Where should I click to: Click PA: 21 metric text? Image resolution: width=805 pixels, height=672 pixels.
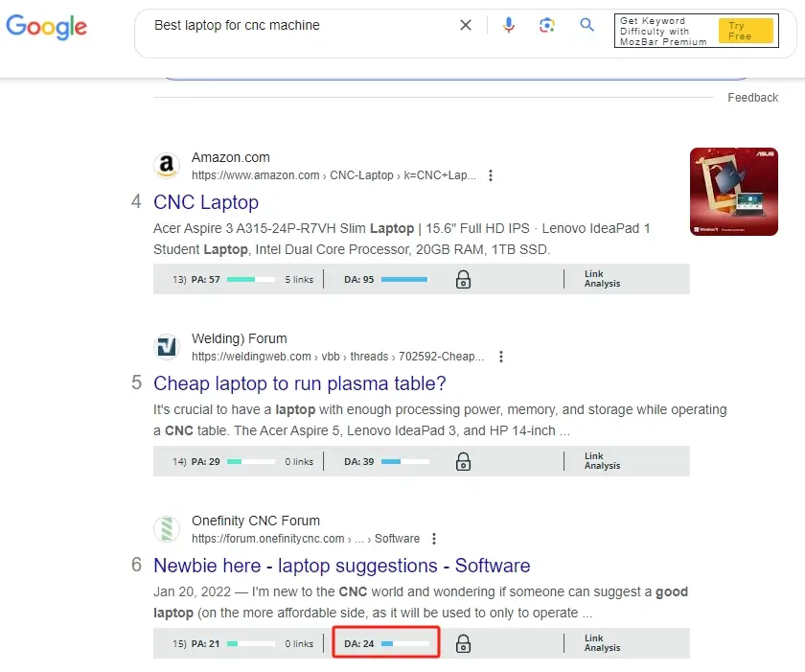[x=205, y=644]
